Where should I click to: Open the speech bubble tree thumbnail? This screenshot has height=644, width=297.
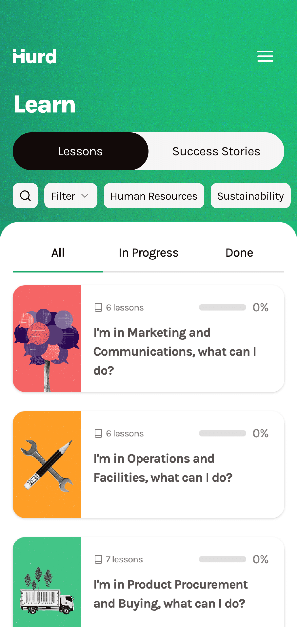pos(47,338)
